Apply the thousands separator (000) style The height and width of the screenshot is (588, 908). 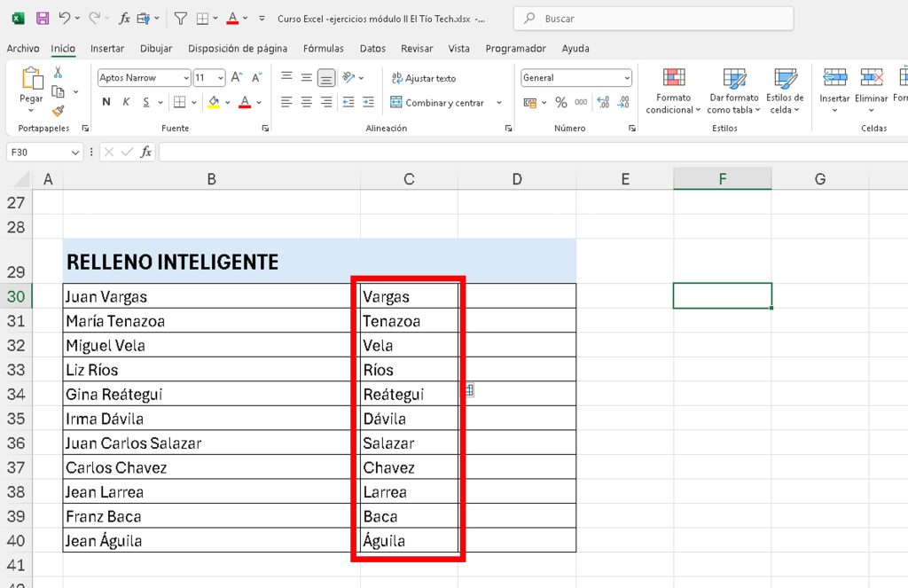[581, 103]
